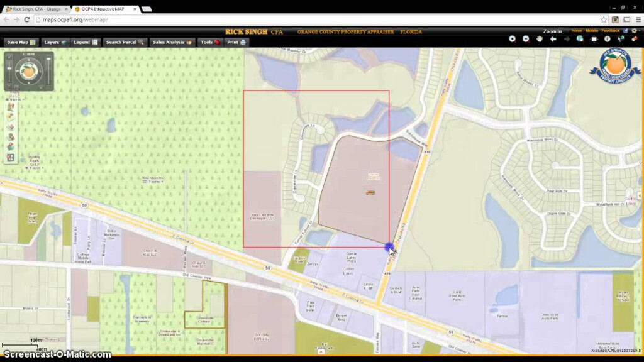This screenshot has width=644, height=362.
Task: Open the Legend panel
Action: 86,42
